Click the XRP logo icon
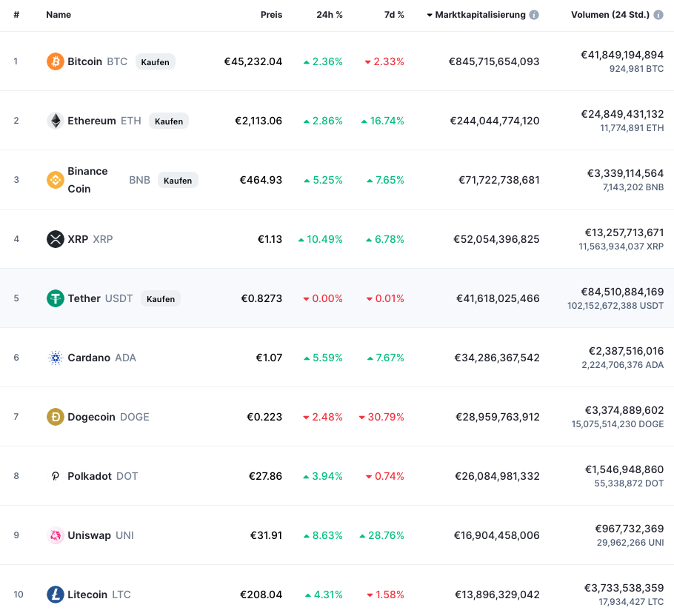This screenshot has height=616, width=674. click(x=56, y=239)
